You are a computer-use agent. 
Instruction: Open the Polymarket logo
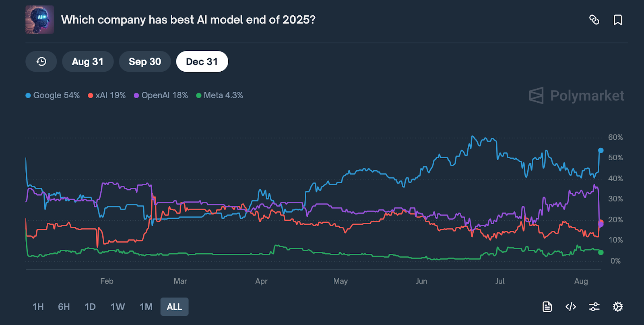pos(577,95)
